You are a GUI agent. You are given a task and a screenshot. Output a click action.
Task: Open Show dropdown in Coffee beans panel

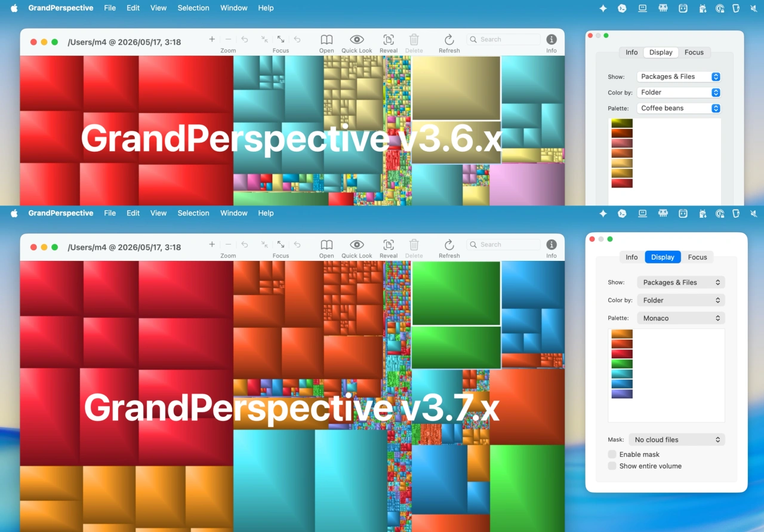[x=679, y=76]
